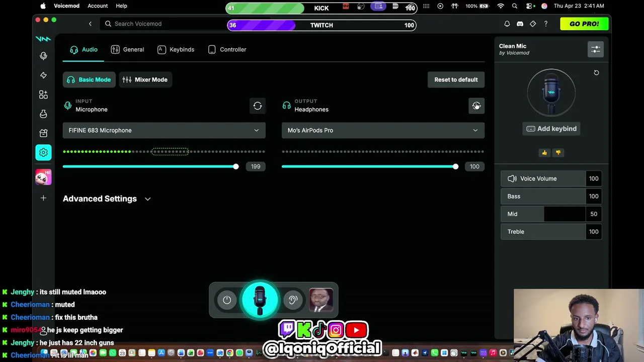The height and width of the screenshot is (362, 644).
Task: Open the Apple menu
Action: (x=43, y=6)
